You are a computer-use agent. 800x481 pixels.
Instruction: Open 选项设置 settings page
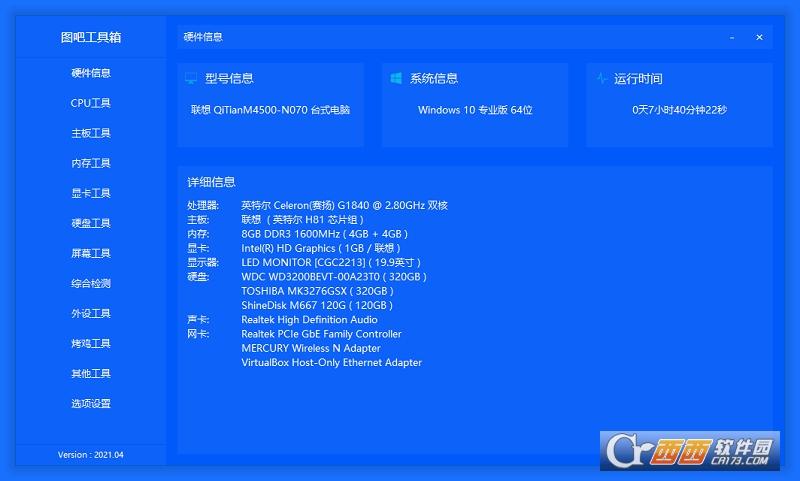[91, 404]
